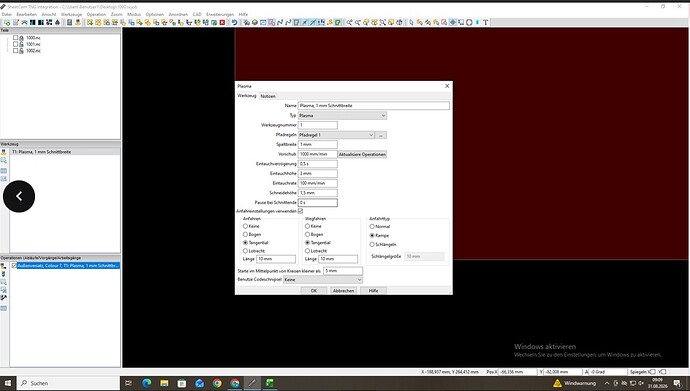Toggle the 1001.nc checkbox in the Teile tree
Screen dimensions: 690x391
pyautogui.click(x=15, y=44)
